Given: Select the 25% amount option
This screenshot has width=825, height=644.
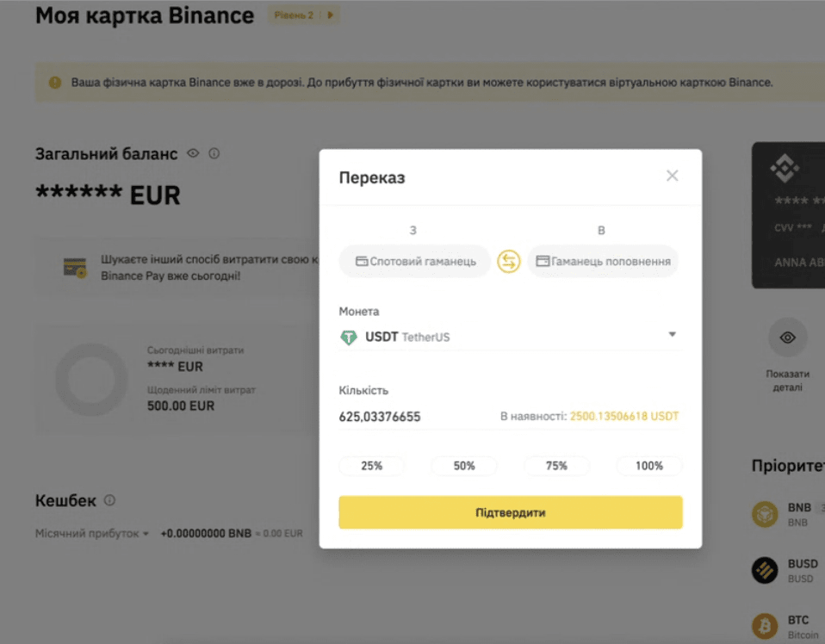Looking at the screenshot, I should [x=371, y=466].
